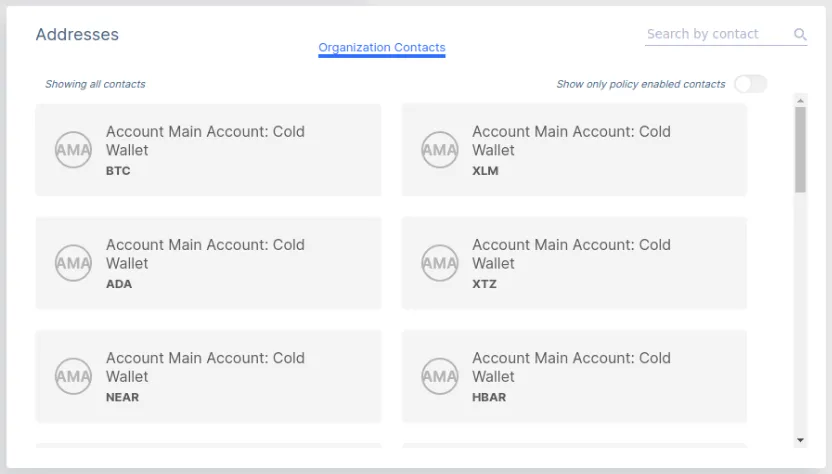This screenshot has width=832, height=474.
Task: Click the AMA avatar on XLM card
Action: point(439,150)
